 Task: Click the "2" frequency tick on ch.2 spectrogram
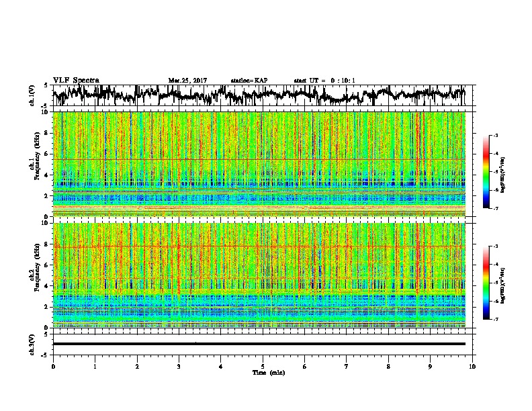[48, 307]
